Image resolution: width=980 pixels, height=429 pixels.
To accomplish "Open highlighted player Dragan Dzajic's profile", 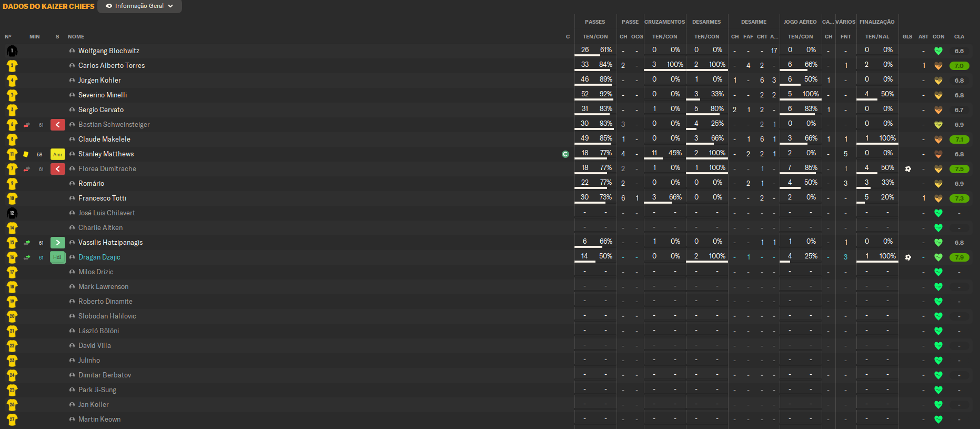I will click(x=99, y=257).
